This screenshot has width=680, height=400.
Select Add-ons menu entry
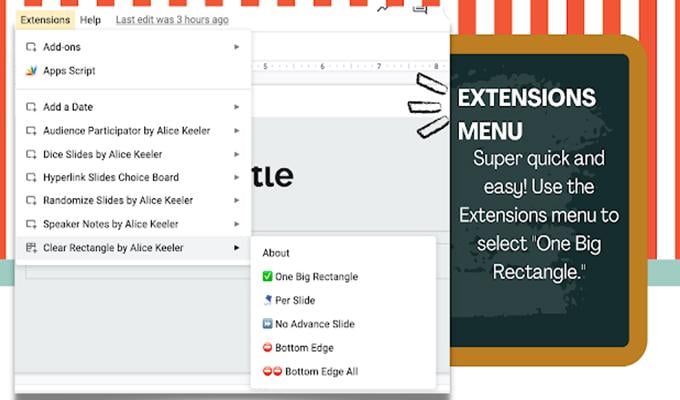pyautogui.click(x=133, y=47)
